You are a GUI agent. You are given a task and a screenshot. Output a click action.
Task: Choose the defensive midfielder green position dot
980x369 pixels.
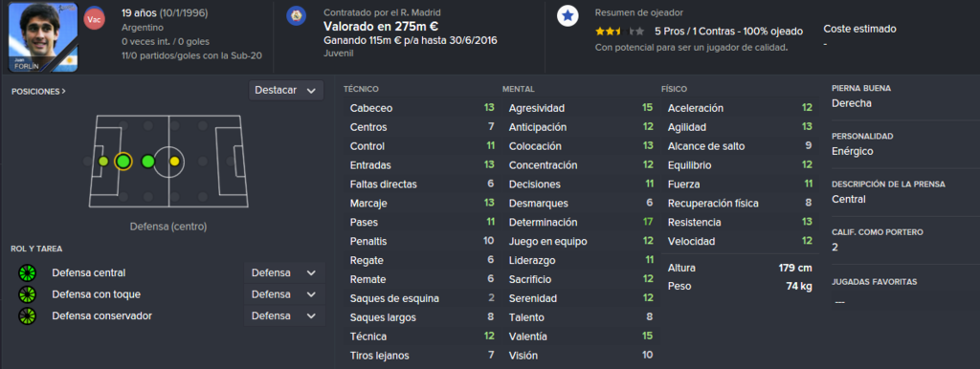[x=148, y=162]
